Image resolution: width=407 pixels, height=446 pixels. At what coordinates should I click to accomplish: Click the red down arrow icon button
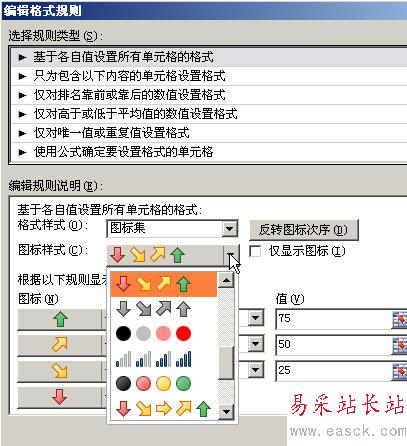(x=60, y=397)
